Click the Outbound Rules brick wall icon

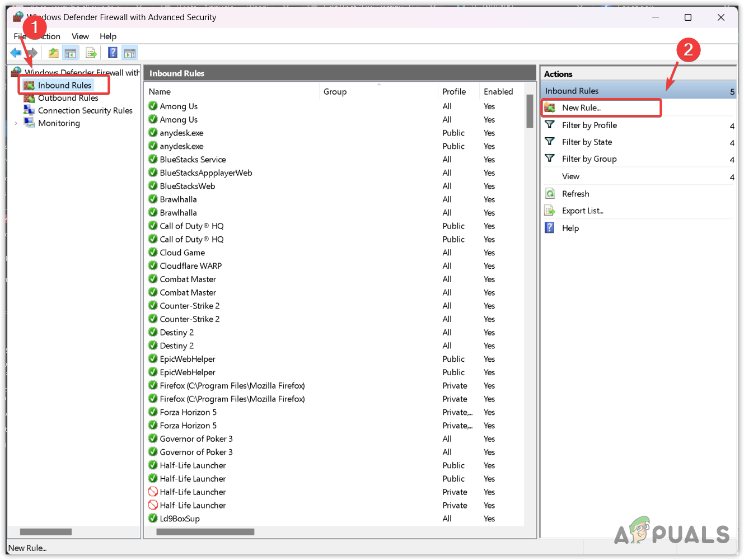point(29,98)
